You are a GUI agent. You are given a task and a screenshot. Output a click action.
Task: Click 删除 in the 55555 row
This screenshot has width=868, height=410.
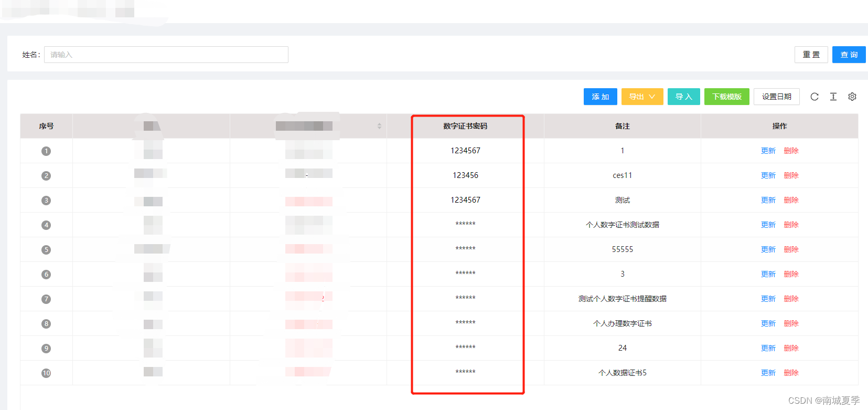(791, 249)
